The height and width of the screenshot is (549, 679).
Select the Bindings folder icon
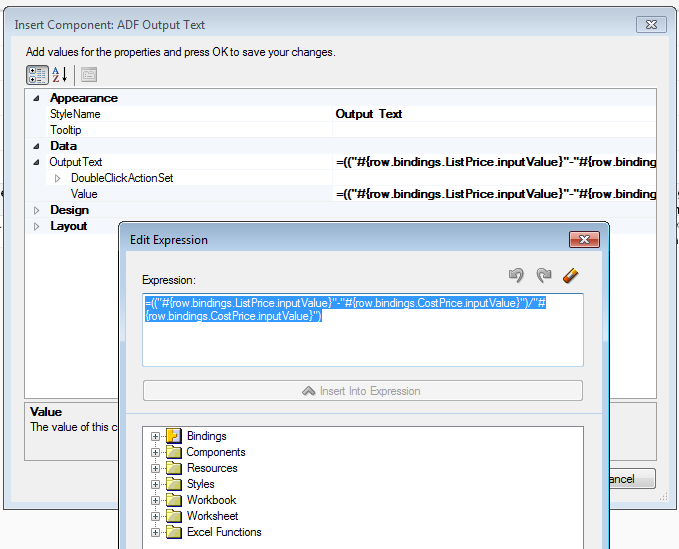pyautogui.click(x=174, y=436)
